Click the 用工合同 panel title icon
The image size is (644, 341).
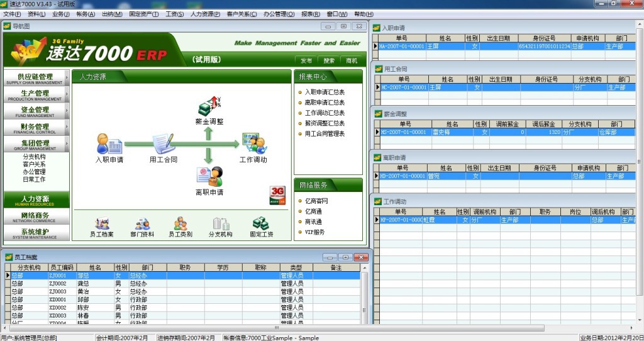pyautogui.click(x=378, y=69)
